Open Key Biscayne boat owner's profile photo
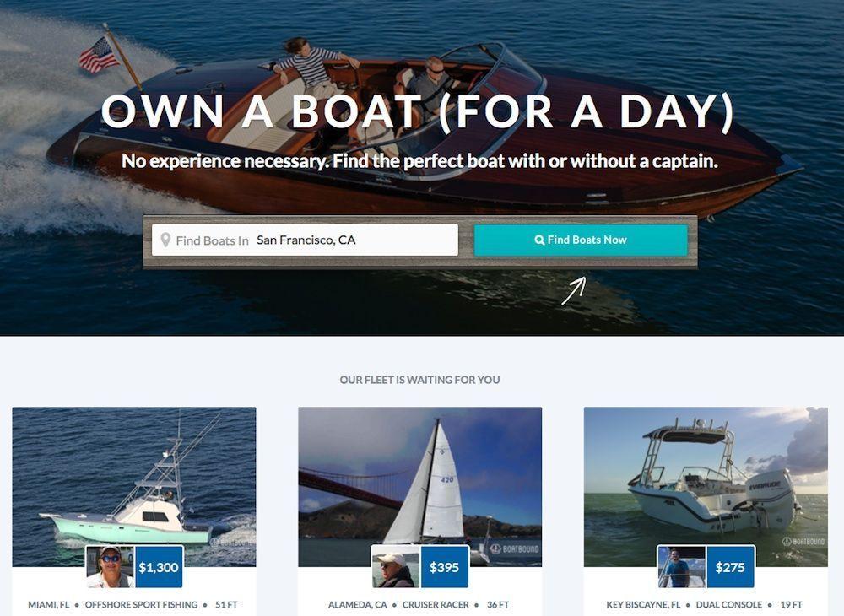The width and height of the screenshot is (844, 616). pyautogui.click(x=682, y=567)
